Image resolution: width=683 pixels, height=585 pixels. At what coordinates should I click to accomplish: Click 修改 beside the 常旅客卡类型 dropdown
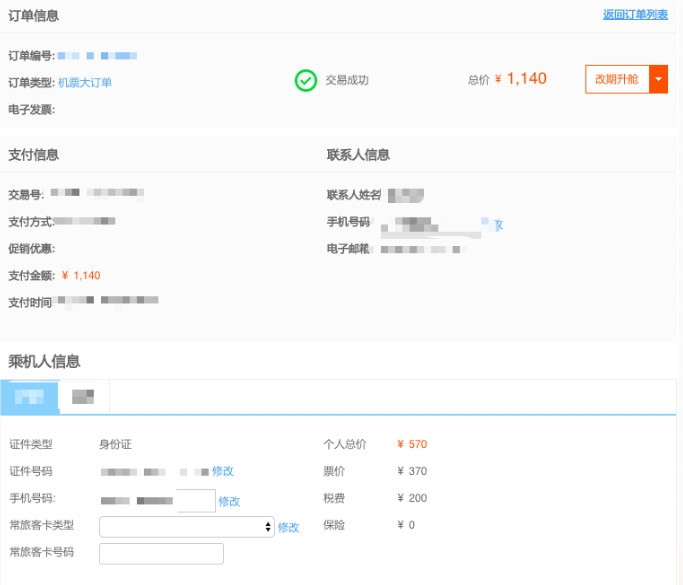point(288,527)
